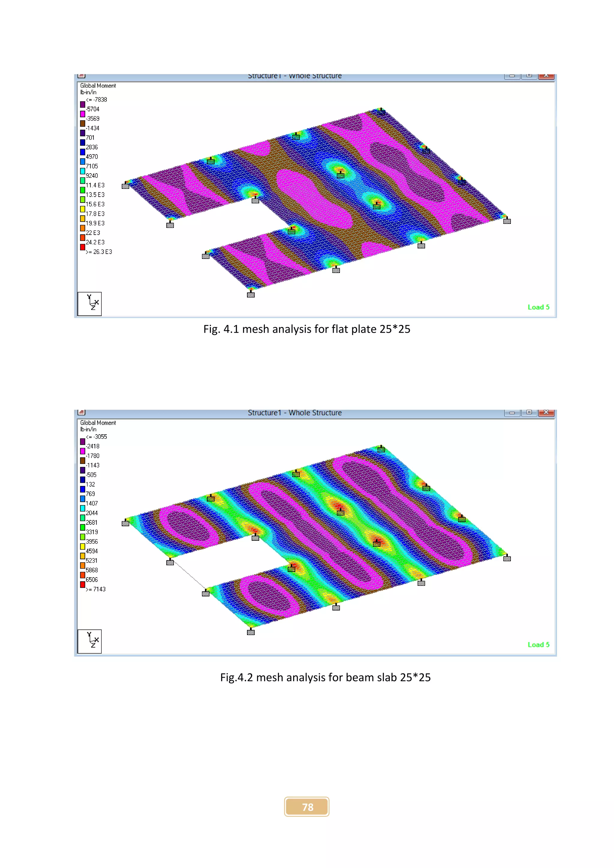The width and height of the screenshot is (614, 868).
Task: Click the '3956' legend value
Action: tap(92, 542)
